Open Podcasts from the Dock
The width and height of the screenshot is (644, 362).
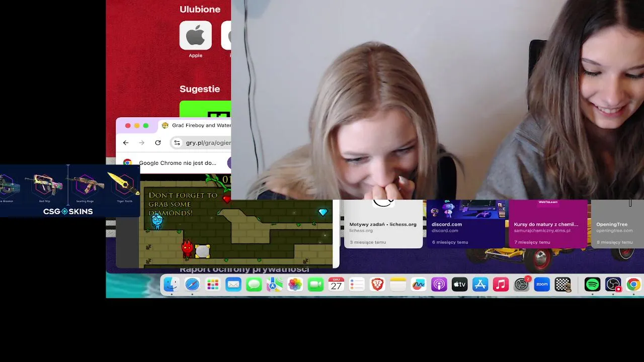point(439,285)
